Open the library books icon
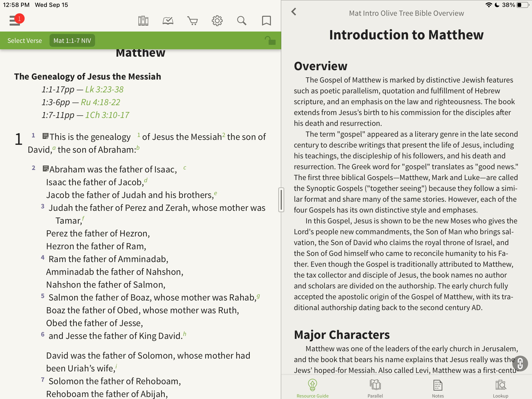Screen dimensions: 532x399 [143, 21]
